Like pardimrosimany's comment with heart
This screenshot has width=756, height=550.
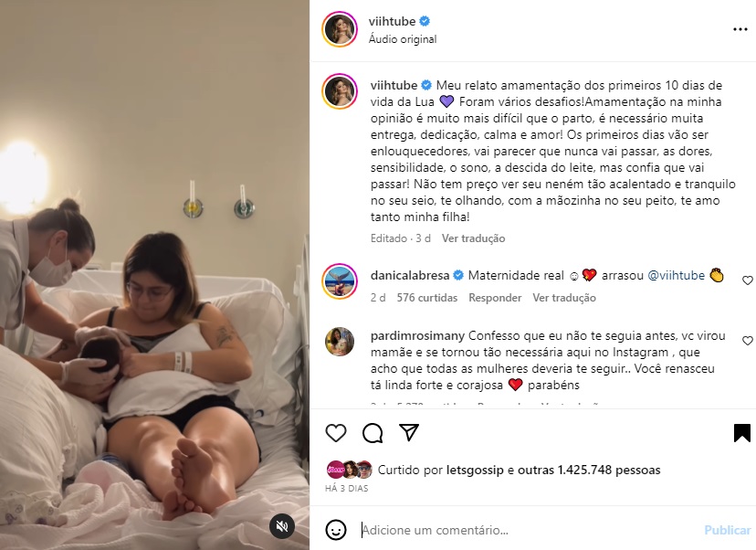click(x=747, y=341)
